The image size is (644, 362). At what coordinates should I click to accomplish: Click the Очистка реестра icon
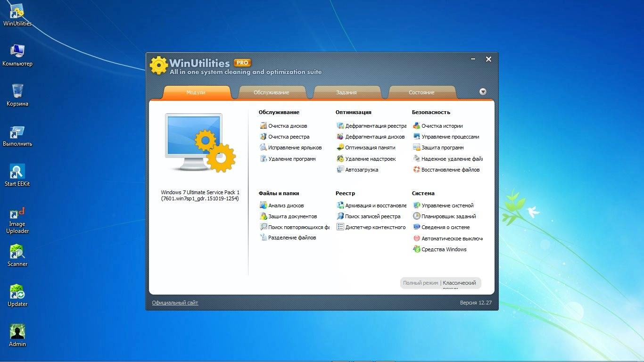pos(264,137)
